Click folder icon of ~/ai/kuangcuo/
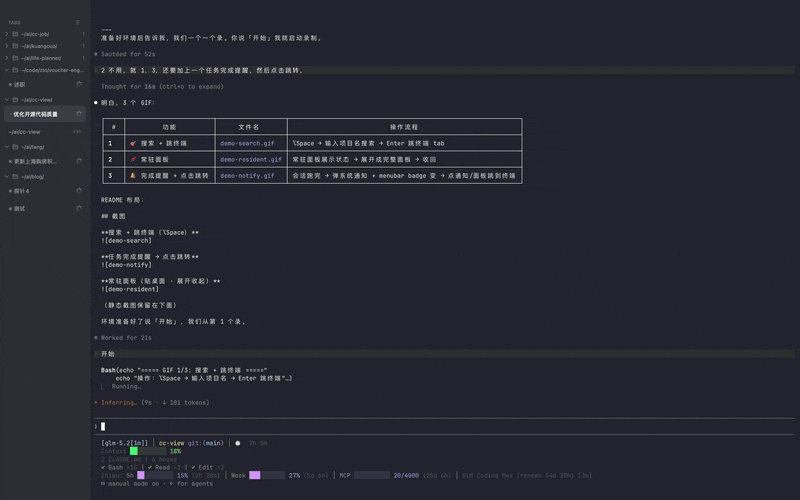Image resolution: width=800 pixels, height=500 pixels. (15, 46)
